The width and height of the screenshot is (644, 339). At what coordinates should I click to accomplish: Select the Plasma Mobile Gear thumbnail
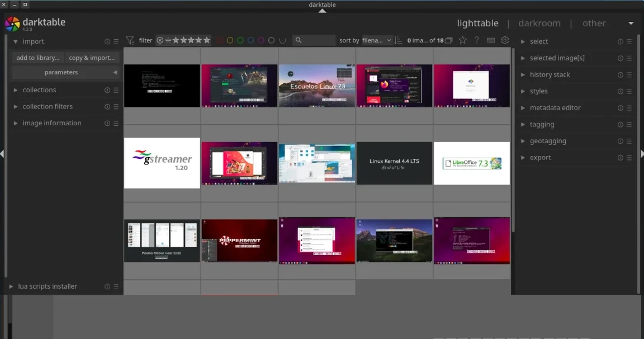162,241
